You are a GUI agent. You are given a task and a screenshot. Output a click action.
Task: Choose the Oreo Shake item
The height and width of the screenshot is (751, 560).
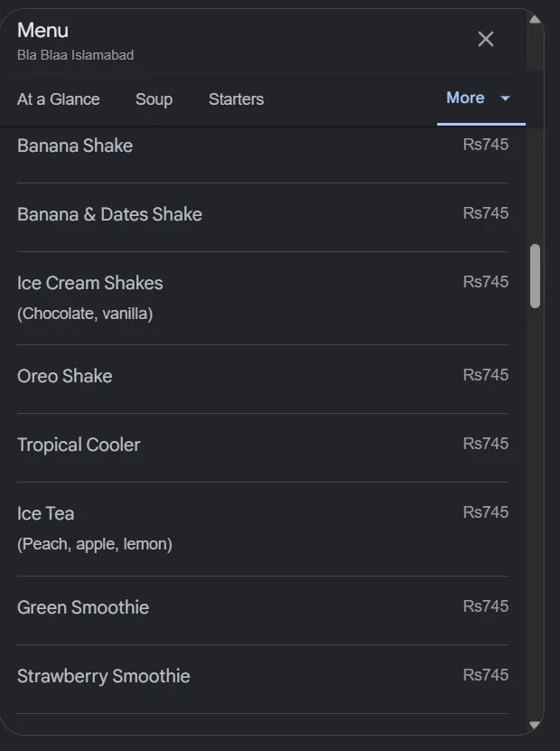(262, 379)
